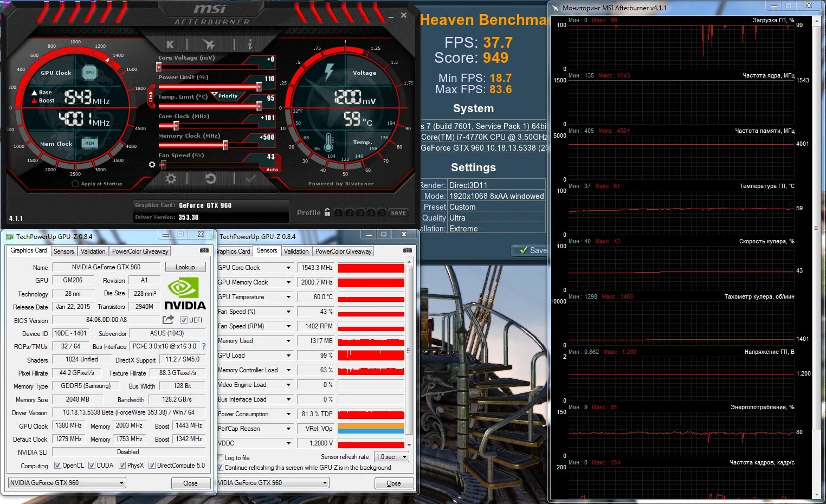Image resolution: width=826 pixels, height=504 pixels.
Task: Open Kombustor via the K icon in Afterburner
Action: pos(170,44)
